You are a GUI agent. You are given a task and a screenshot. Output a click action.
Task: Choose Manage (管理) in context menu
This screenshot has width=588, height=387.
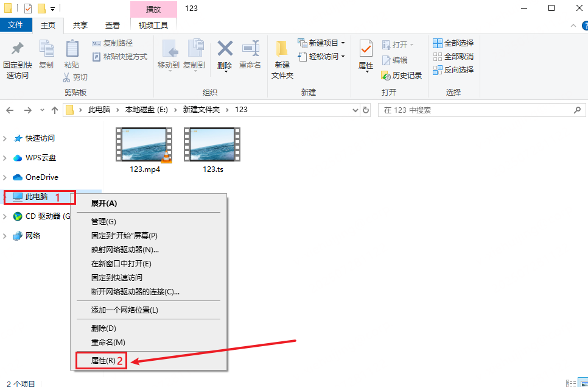point(149,222)
